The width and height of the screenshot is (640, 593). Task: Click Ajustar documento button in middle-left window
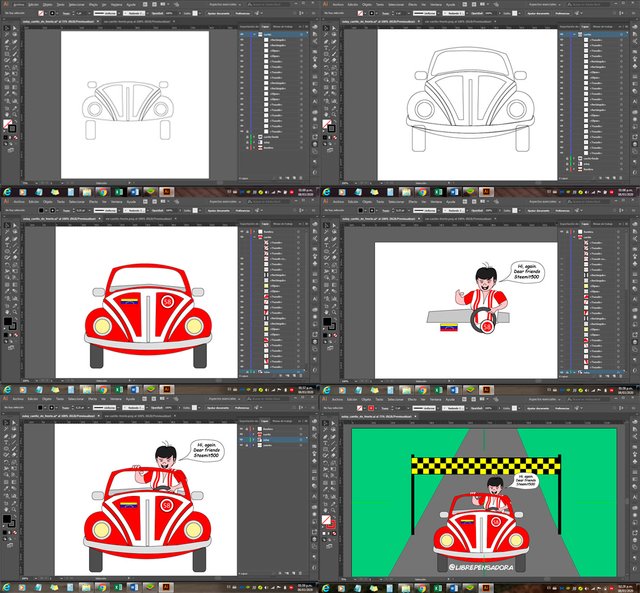(218, 210)
